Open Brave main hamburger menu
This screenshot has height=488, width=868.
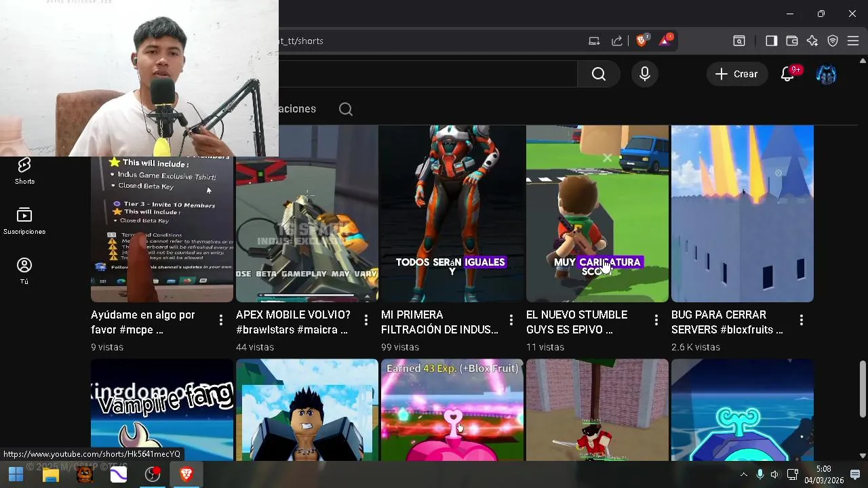(853, 41)
